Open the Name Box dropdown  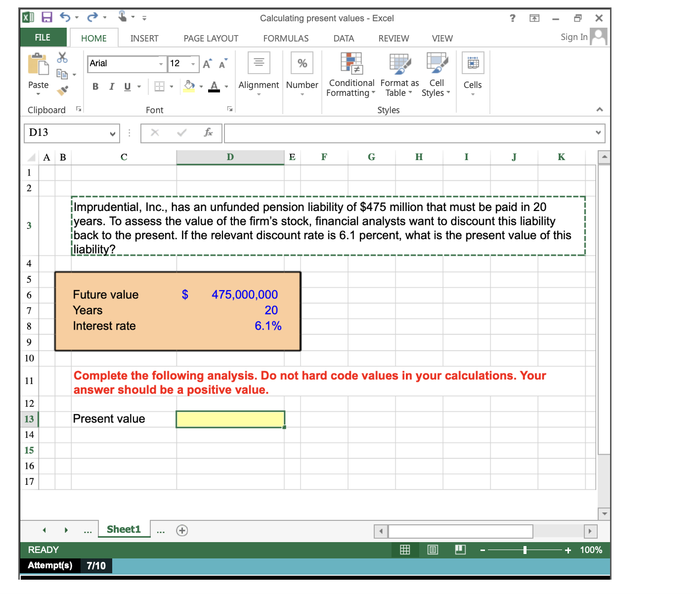click(x=113, y=133)
